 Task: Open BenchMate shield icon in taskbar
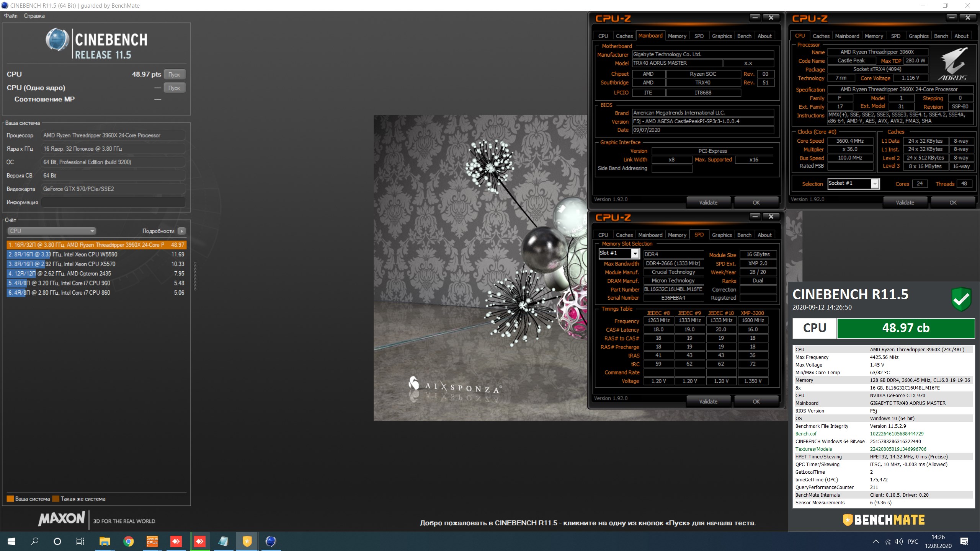tap(247, 541)
